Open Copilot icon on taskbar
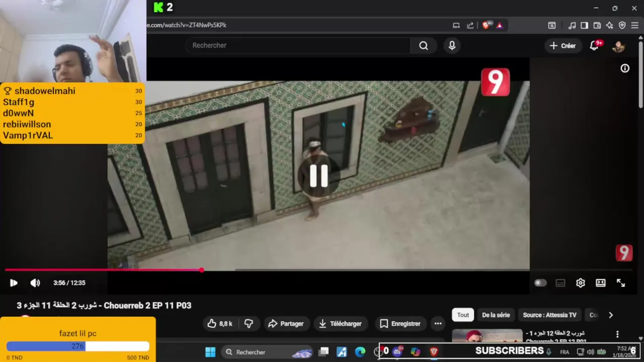 click(416, 351)
